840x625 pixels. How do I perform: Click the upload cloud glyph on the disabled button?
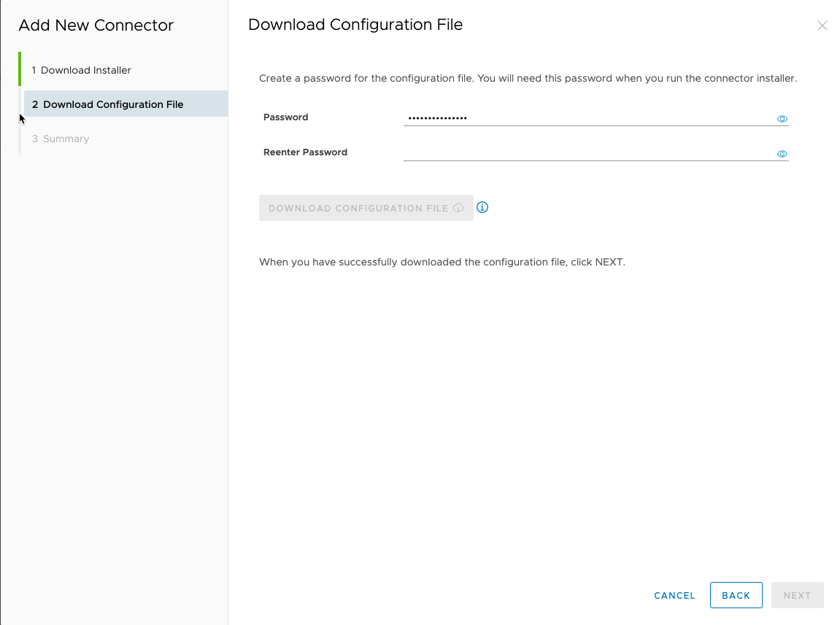[459, 207]
